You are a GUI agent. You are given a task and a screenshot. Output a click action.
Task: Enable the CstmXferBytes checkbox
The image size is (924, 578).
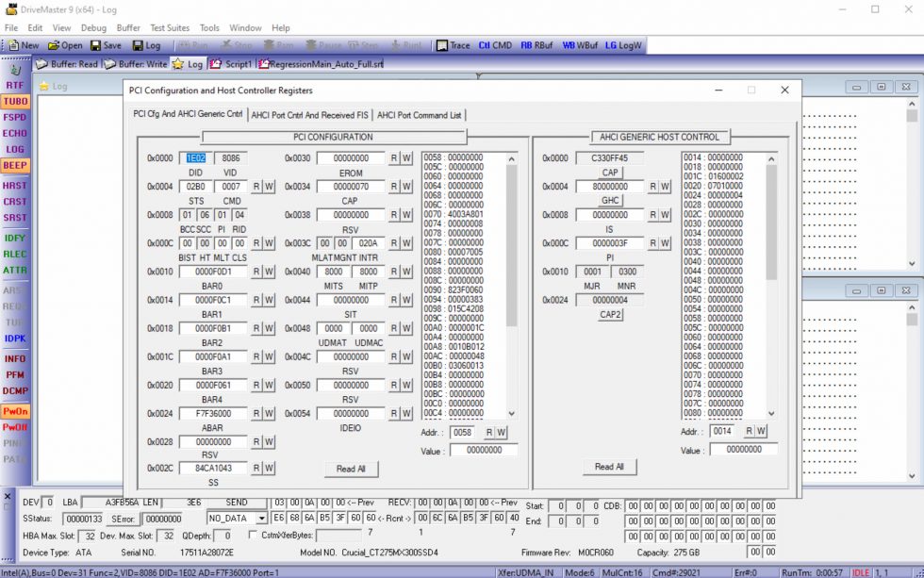coord(253,535)
